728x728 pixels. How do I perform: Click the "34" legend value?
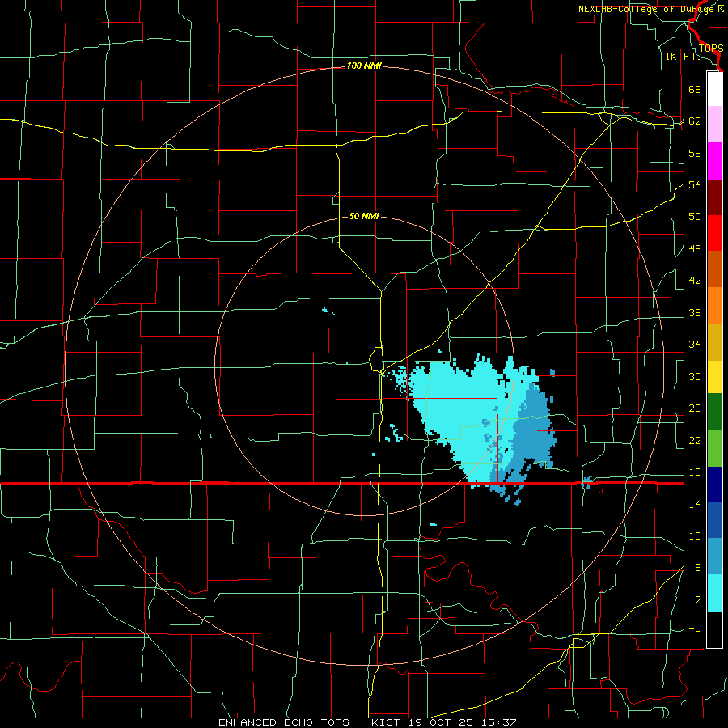coord(695,345)
